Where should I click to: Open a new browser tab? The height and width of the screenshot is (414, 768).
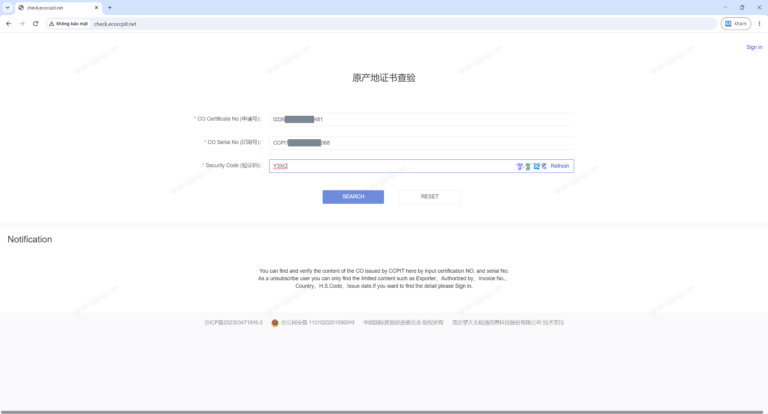pyautogui.click(x=110, y=7)
